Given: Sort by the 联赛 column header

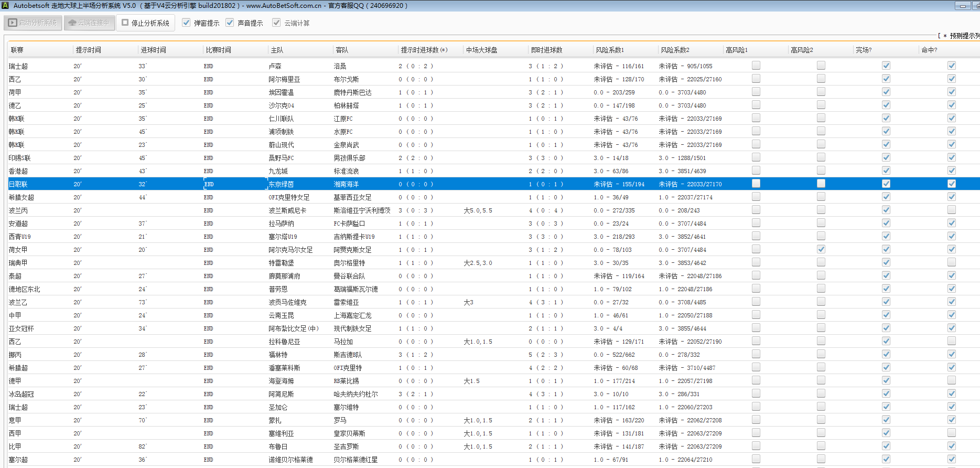Looking at the screenshot, I should [17, 50].
